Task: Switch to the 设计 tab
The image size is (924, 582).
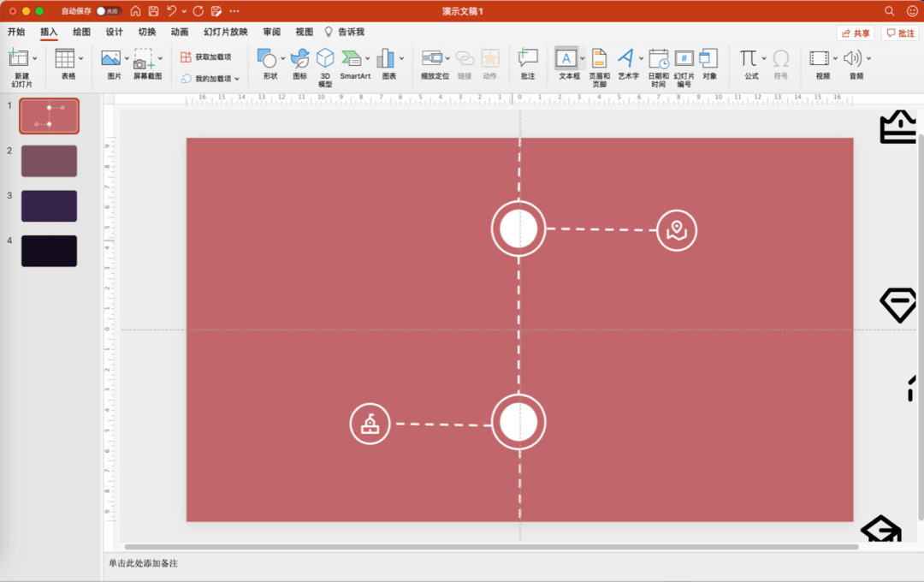Action: 114,33
